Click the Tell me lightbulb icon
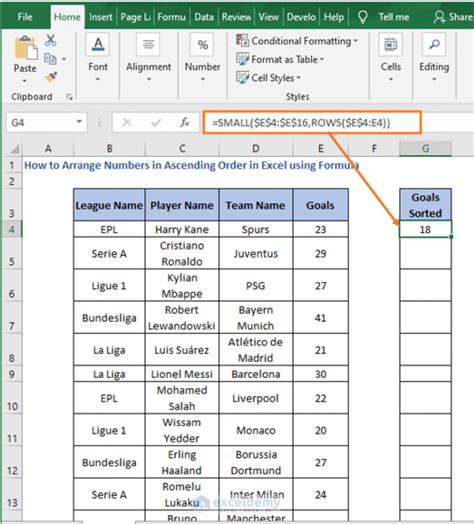This screenshot has height=524, width=474. click(x=363, y=17)
